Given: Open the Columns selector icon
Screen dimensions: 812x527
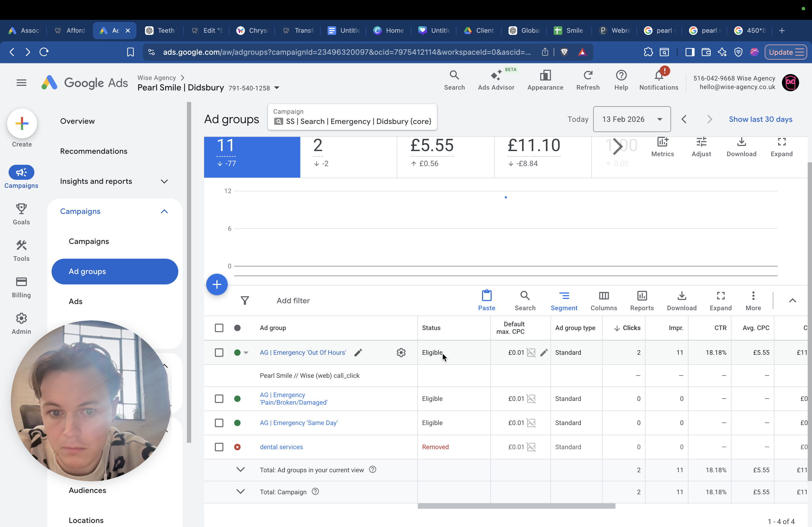Looking at the screenshot, I should 604,295.
